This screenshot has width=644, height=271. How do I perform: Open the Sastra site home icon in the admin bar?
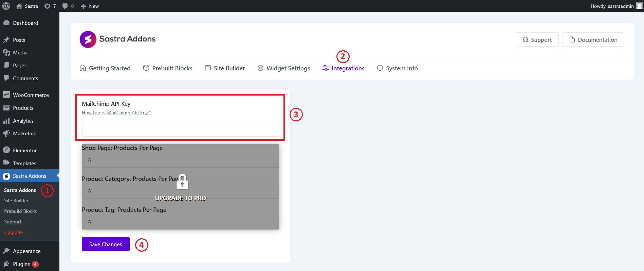(19, 6)
